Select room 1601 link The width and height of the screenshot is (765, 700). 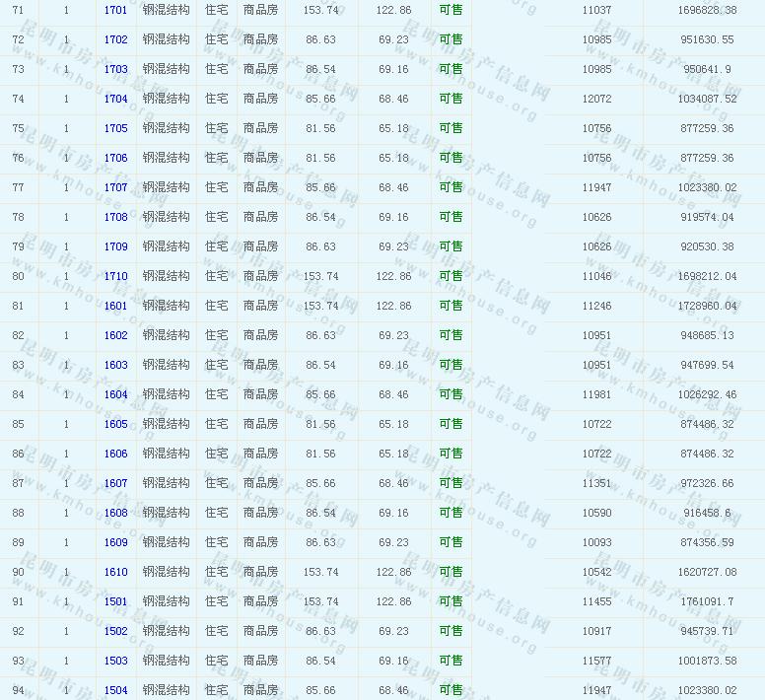115,306
